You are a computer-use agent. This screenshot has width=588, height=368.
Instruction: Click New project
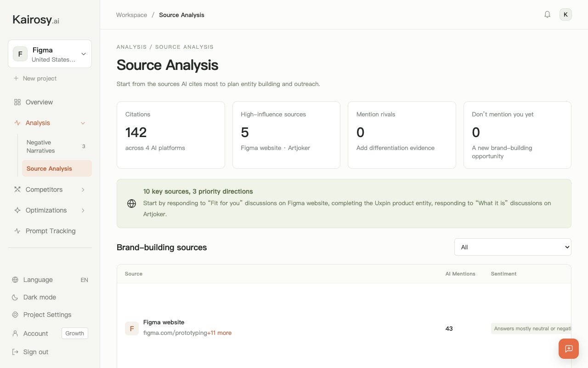[x=34, y=78]
